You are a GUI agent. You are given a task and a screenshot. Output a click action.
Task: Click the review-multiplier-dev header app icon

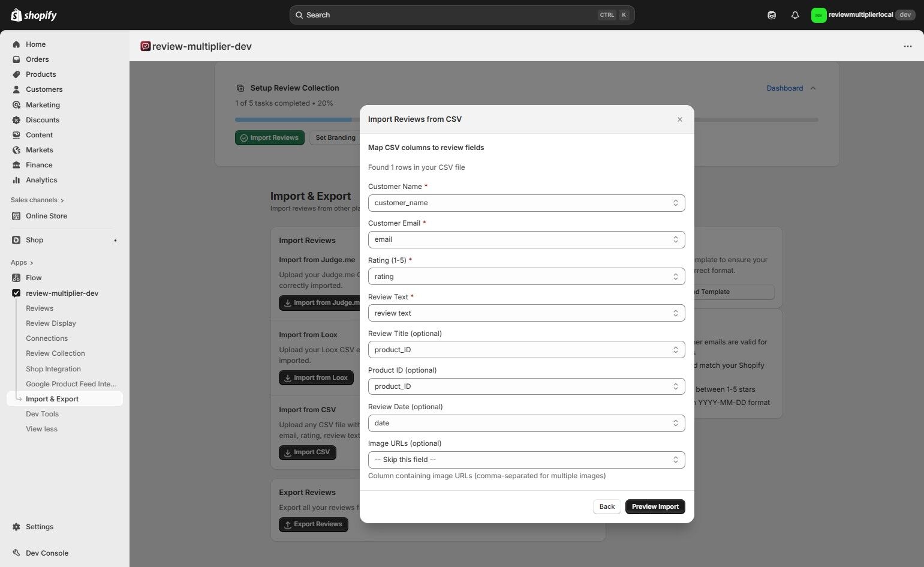[x=145, y=46]
